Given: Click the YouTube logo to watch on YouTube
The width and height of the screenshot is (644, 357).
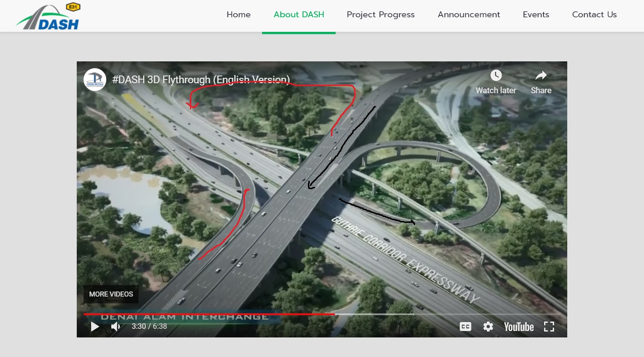Looking at the screenshot, I should click(x=518, y=327).
